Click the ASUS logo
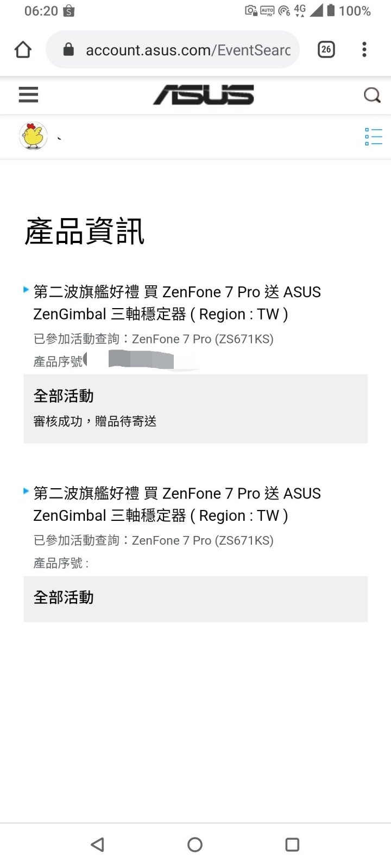 (204, 95)
